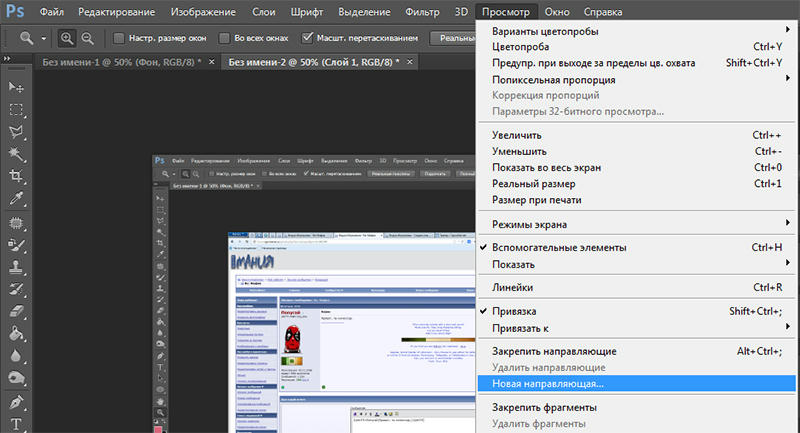The height and width of the screenshot is (433, 800).
Task: Select the Blur tool
Action: click(16, 355)
